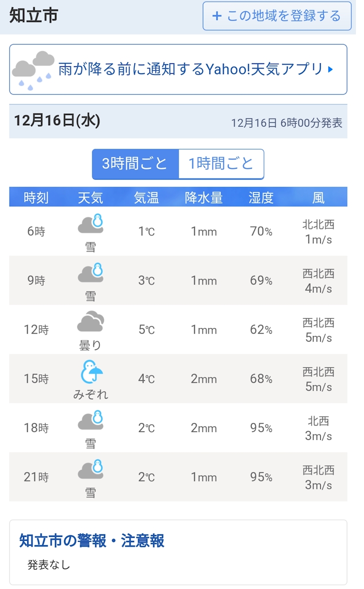Open the 知立市の警報・注意報 link

tap(92, 540)
